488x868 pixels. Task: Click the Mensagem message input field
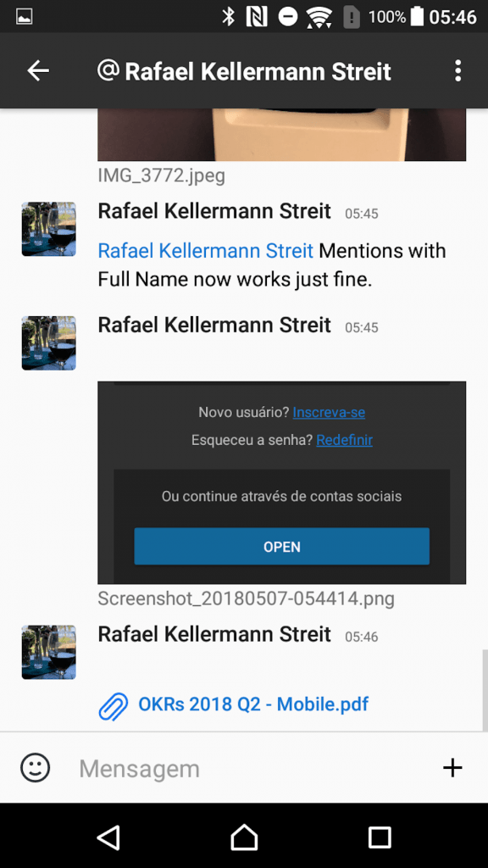[254, 768]
